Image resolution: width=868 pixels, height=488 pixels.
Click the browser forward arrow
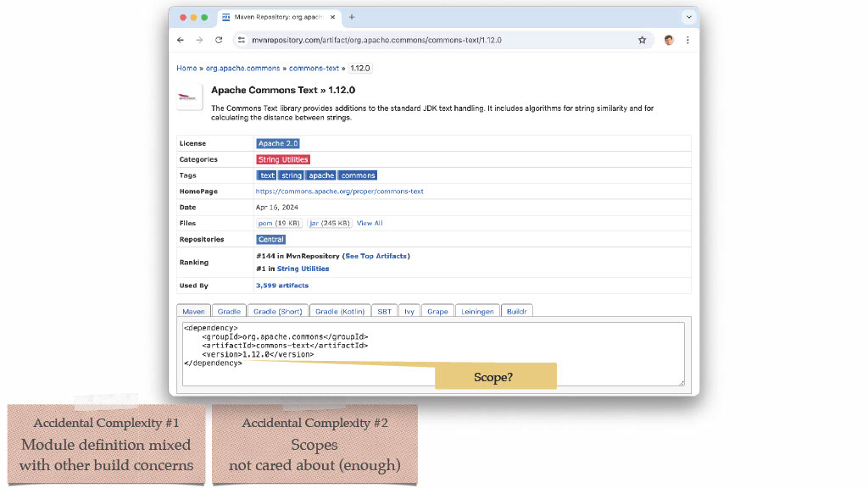199,40
